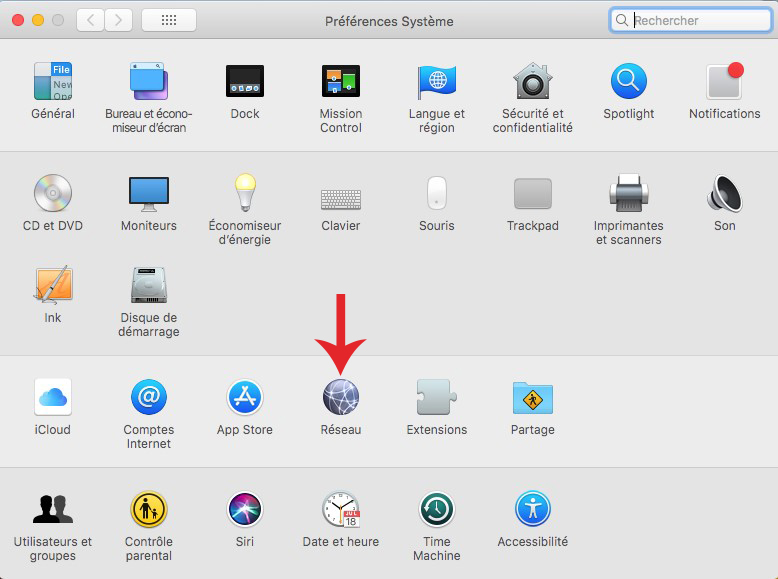Show all preferences with grid button
The height and width of the screenshot is (579, 778).
[x=169, y=20]
